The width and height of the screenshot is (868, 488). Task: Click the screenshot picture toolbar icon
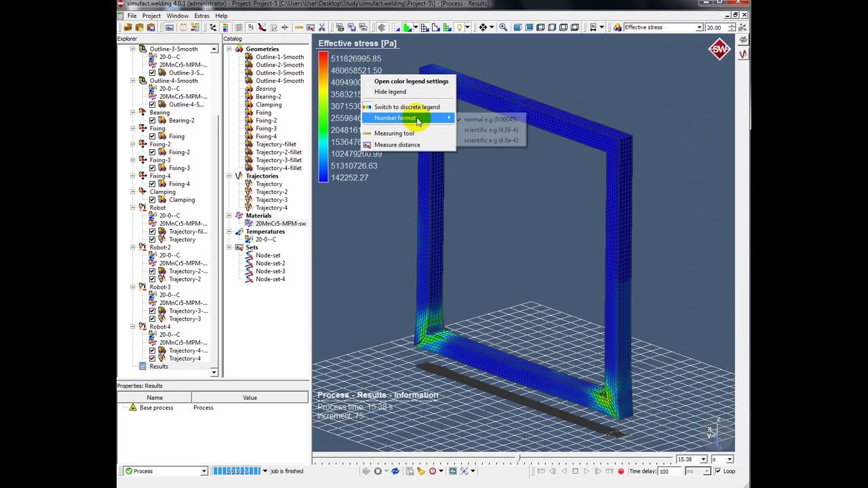pyautogui.click(x=170, y=27)
